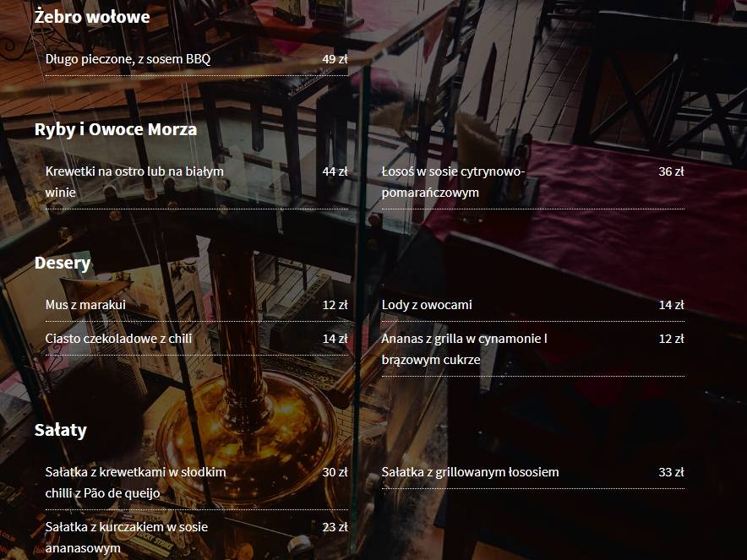Click the Lody z owocami item
Image resolution: width=747 pixels, height=560 pixels.
coord(427,305)
